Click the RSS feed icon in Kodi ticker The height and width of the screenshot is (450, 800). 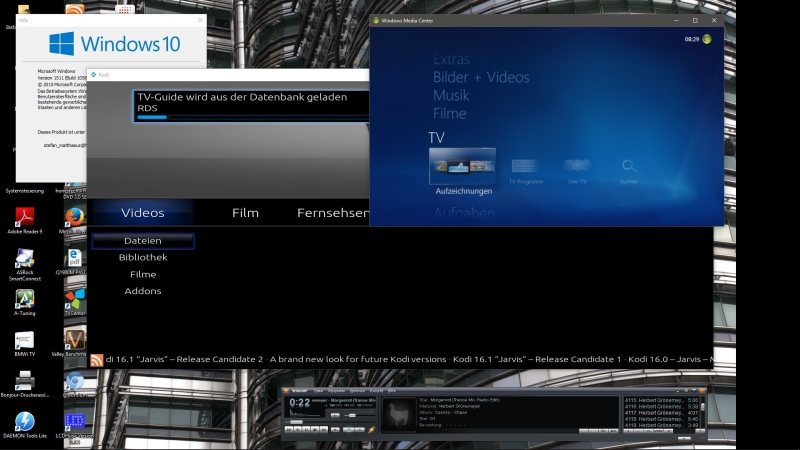96,360
